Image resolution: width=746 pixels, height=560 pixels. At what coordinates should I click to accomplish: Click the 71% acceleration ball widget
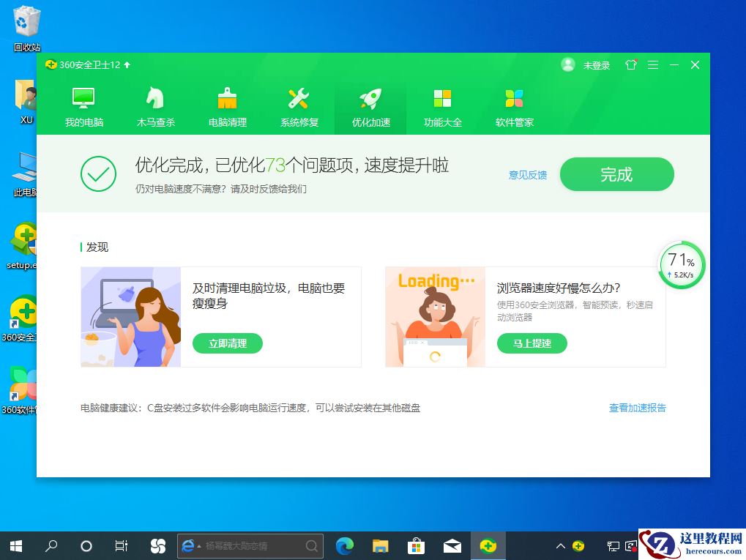pyautogui.click(x=680, y=265)
